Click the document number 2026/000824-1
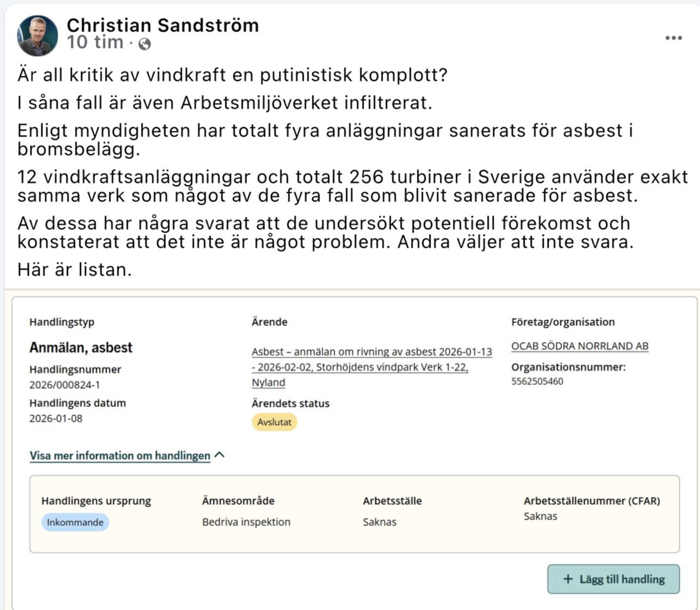The image size is (700, 610). [x=65, y=385]
